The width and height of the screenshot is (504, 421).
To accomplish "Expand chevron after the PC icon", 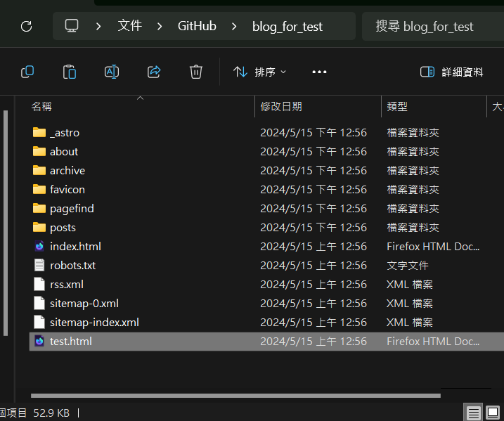I will 98,26.
